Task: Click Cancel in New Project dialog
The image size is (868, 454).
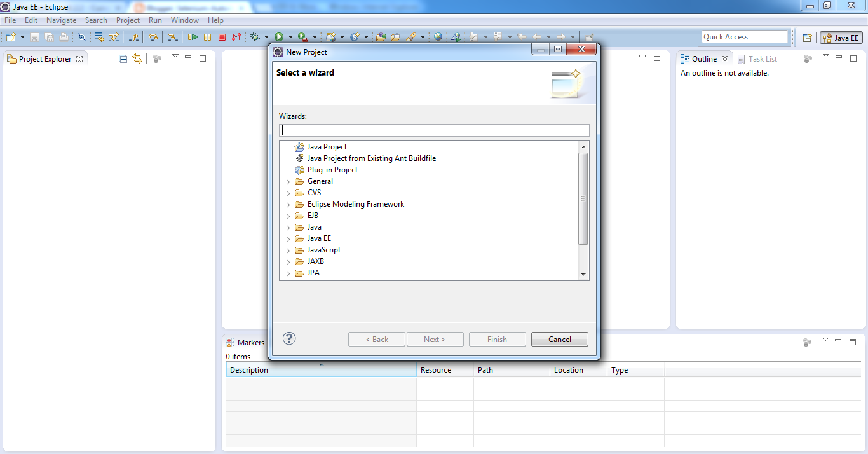Action: point(560,339)
